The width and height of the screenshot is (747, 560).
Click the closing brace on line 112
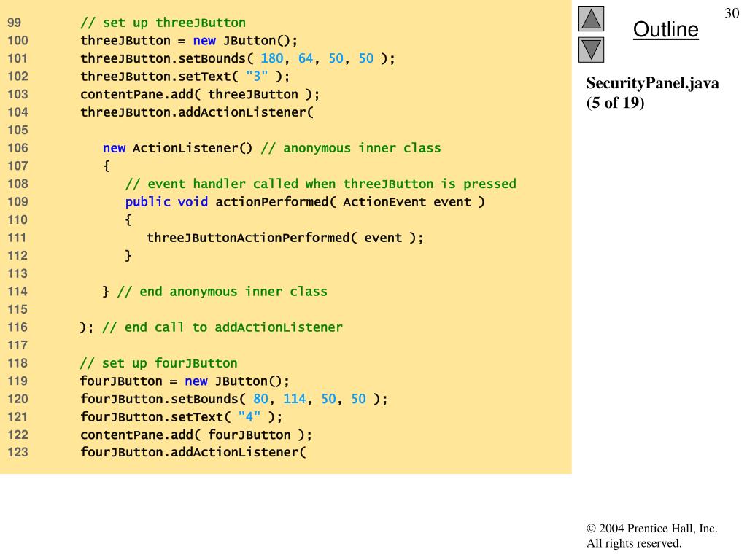click(x=128, y=256)
